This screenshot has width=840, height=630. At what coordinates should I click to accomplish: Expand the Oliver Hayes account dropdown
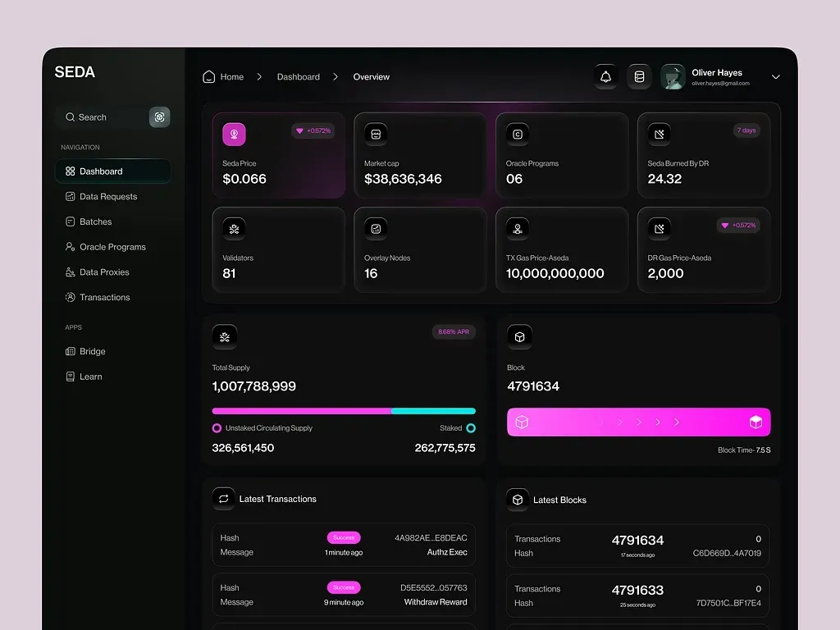[x=775, y=76]
